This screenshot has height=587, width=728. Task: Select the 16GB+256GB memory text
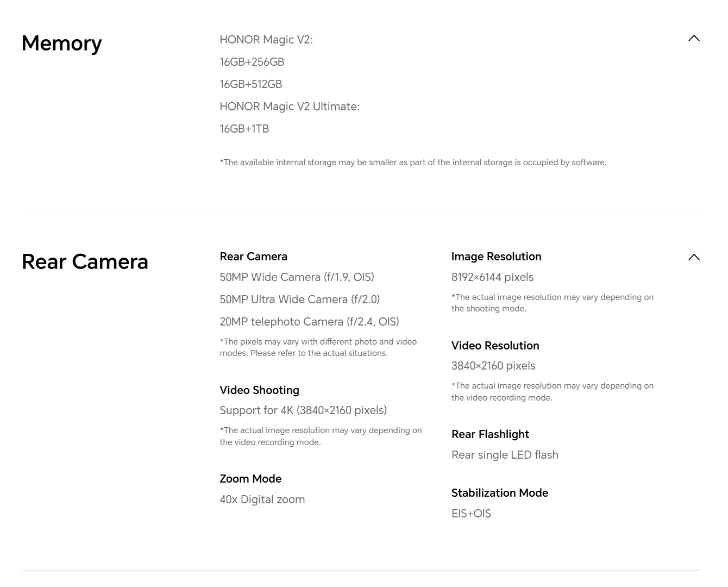coord(252,62)
